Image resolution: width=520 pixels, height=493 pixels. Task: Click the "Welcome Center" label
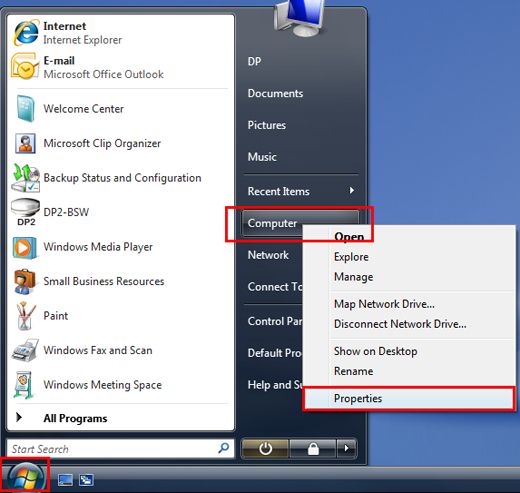click(83, 109)
